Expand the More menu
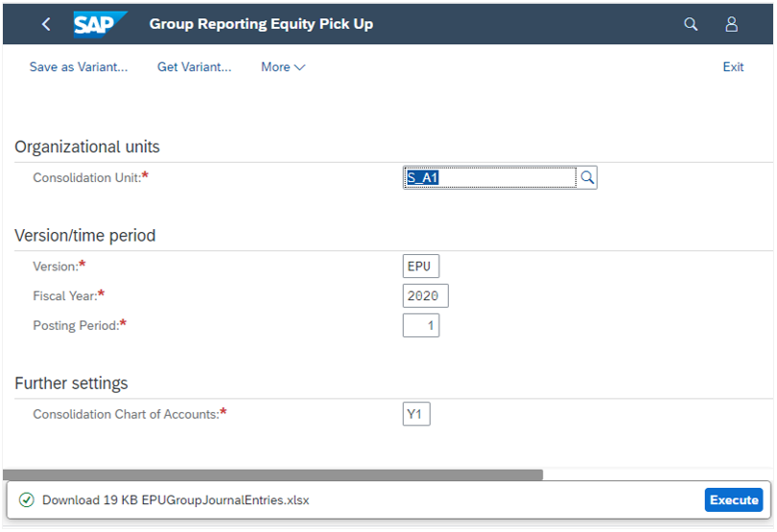 tap(283, 67)
